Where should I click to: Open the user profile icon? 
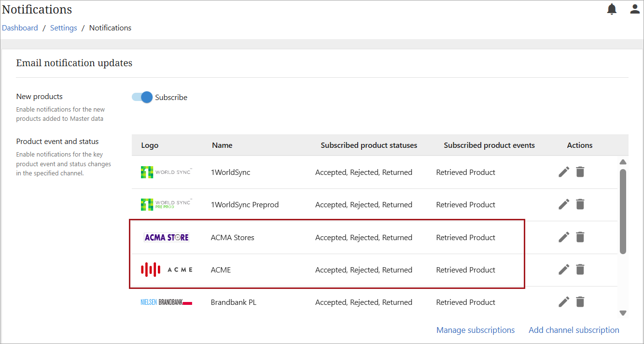(x=635, y=9)
